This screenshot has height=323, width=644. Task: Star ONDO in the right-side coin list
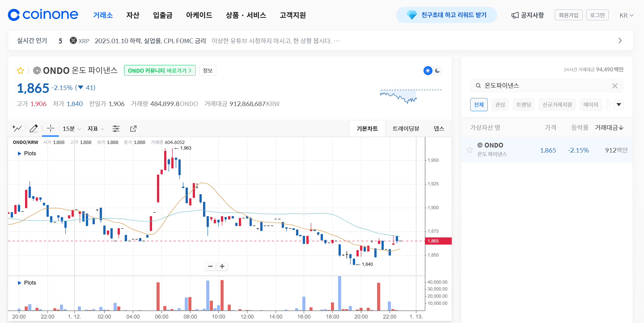pyautogui.click(x=470, y=150)
